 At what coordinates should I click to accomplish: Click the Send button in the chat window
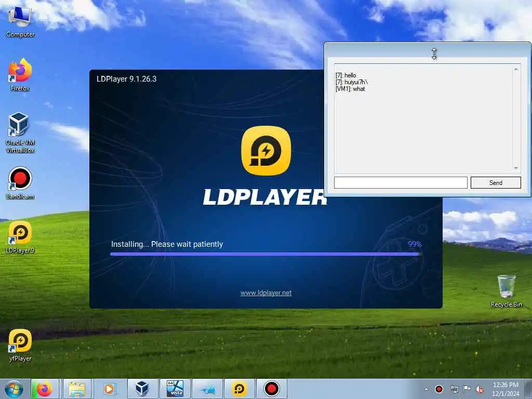[x=496, y=182]
